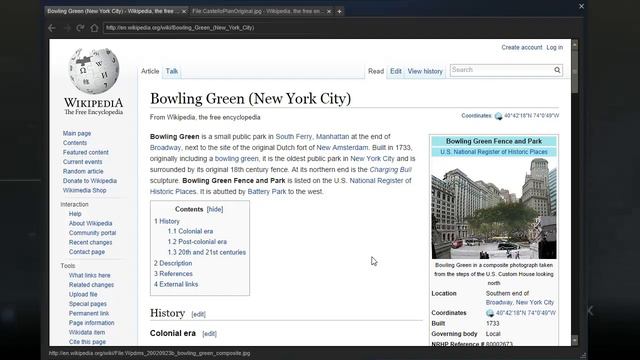
Task: Open Permanent link in Tools
Action: [x=89, y=313]
